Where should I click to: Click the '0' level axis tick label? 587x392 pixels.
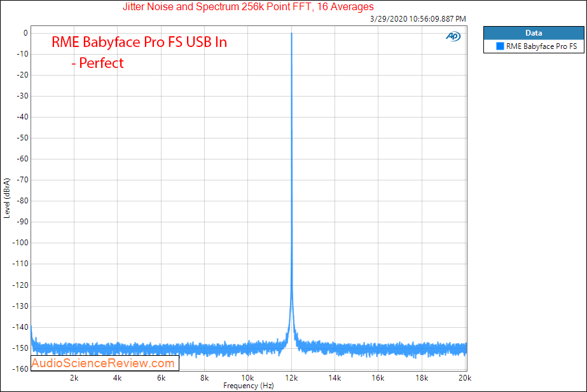25,33
